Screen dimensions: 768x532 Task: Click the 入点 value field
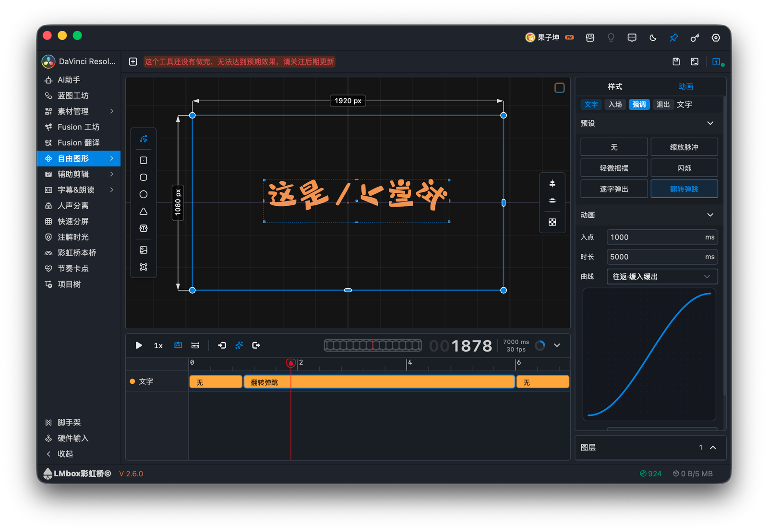[x=662, y=237]
